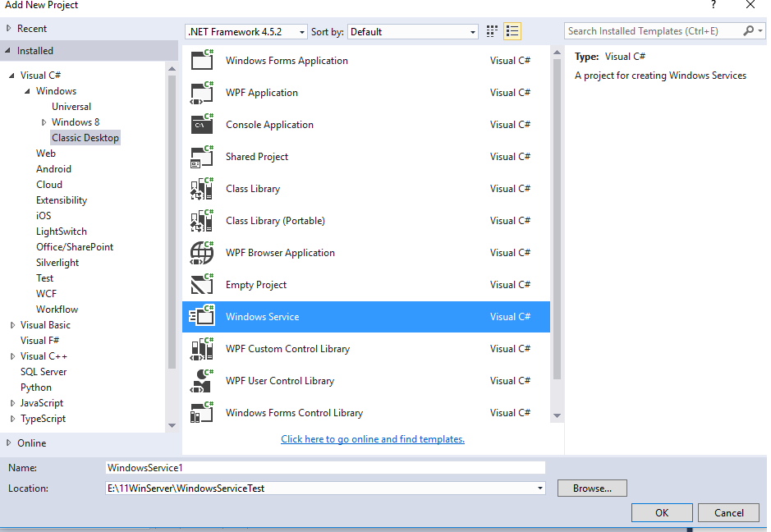771x532 pixels.
Task: Switch to small icons grid view
Action: pyautogui.click(x=492, y=31)
